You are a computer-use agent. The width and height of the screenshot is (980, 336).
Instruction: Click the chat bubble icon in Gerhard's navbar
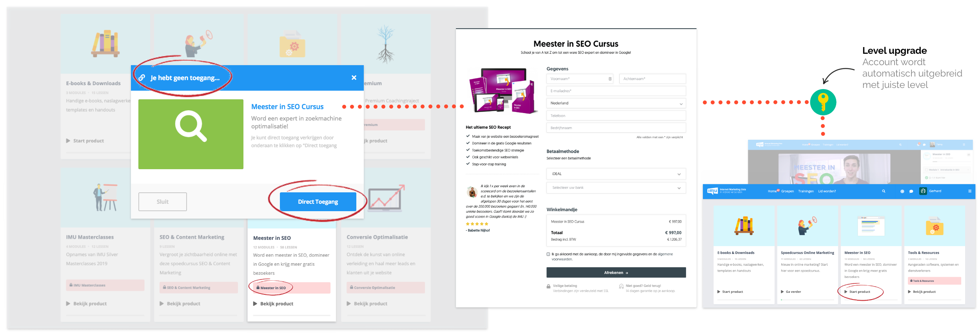pyautogui.click(x=911, y=192)
